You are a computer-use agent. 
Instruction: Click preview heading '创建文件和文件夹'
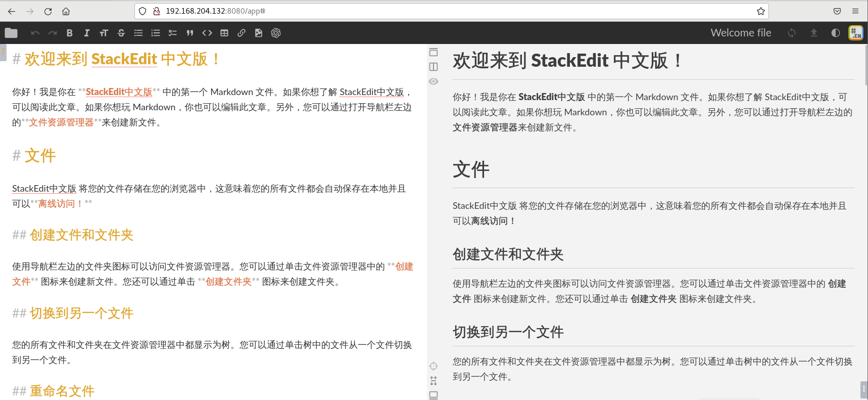pos(508,254)
